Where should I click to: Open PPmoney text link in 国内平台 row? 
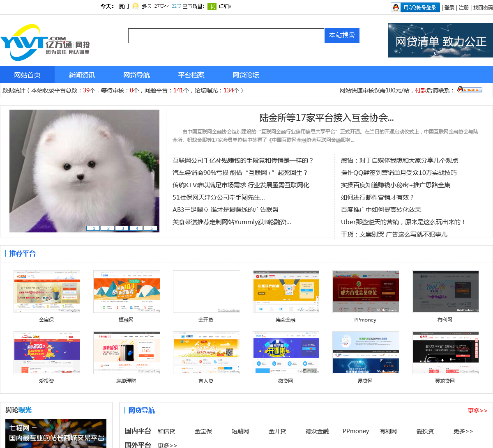356,431
